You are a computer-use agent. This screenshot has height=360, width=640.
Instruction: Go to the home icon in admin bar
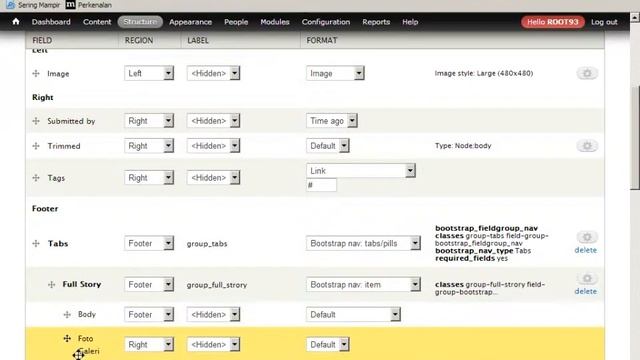[16, 22]
